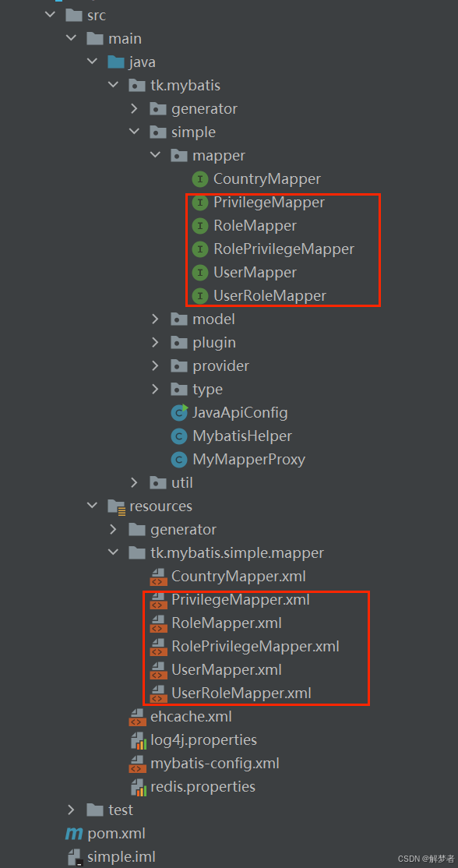Viewport: 458px width, 868px height.
Task: Select the MyMapperProxy class name
Action: click(249, 460)
